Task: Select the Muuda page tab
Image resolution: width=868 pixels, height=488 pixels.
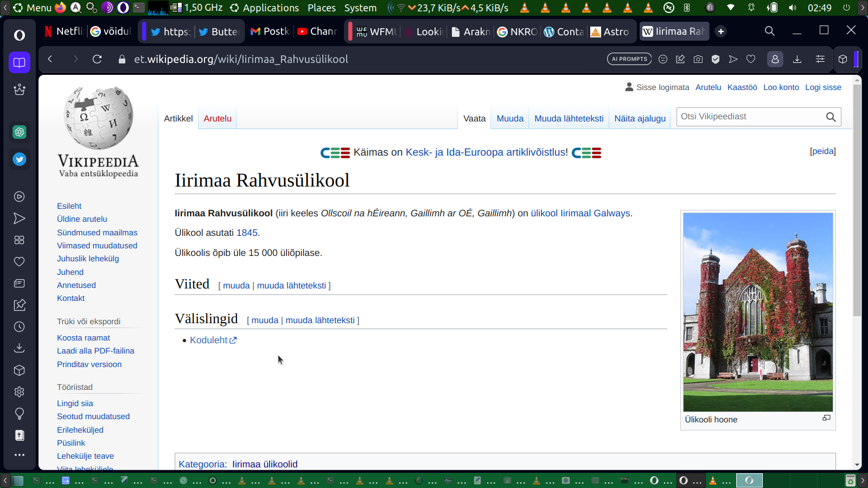Action: click(x=510, y=118)
